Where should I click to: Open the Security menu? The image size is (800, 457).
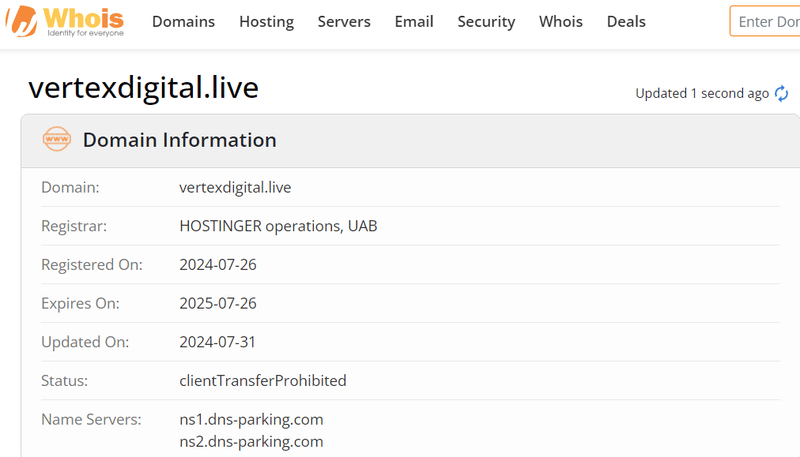[486, 21]
